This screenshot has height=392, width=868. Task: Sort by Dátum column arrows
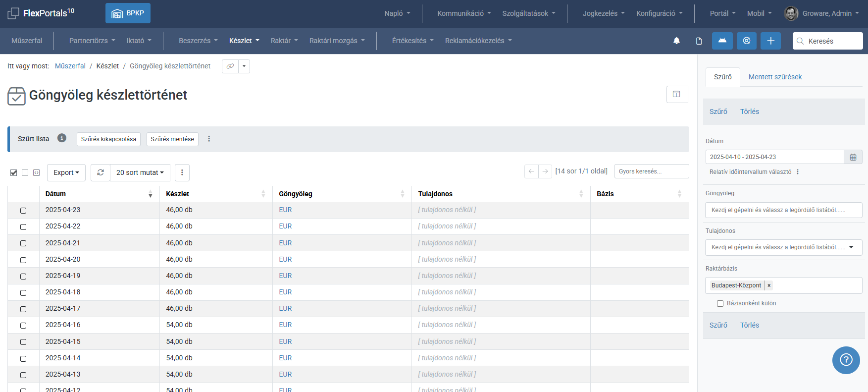pyautogui.click(x=150, y=194)
